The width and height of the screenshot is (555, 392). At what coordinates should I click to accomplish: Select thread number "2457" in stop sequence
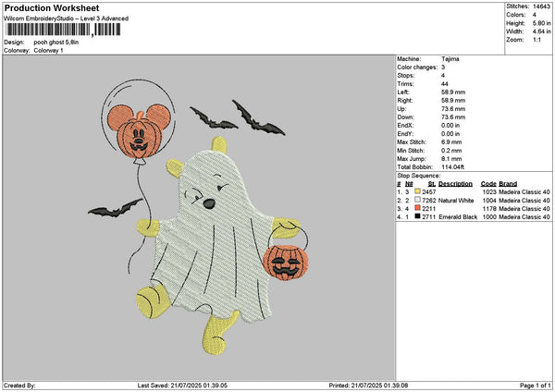429,191
